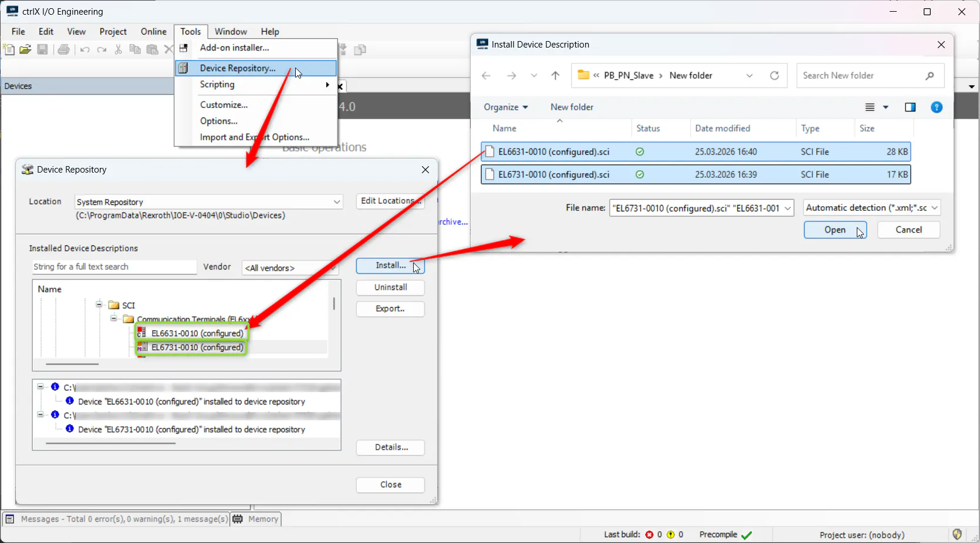Collapse the SCI folder tree node

click(99, 304)
